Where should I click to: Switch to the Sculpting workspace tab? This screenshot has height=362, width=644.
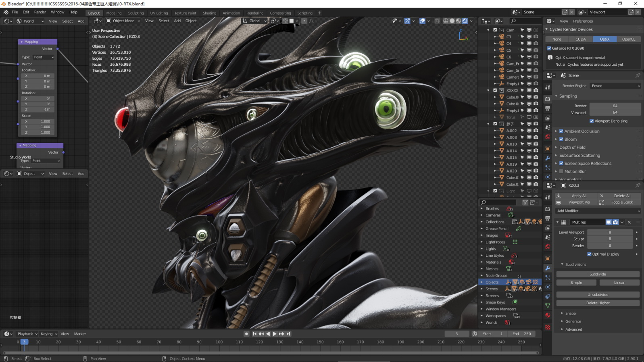point(135,13)
